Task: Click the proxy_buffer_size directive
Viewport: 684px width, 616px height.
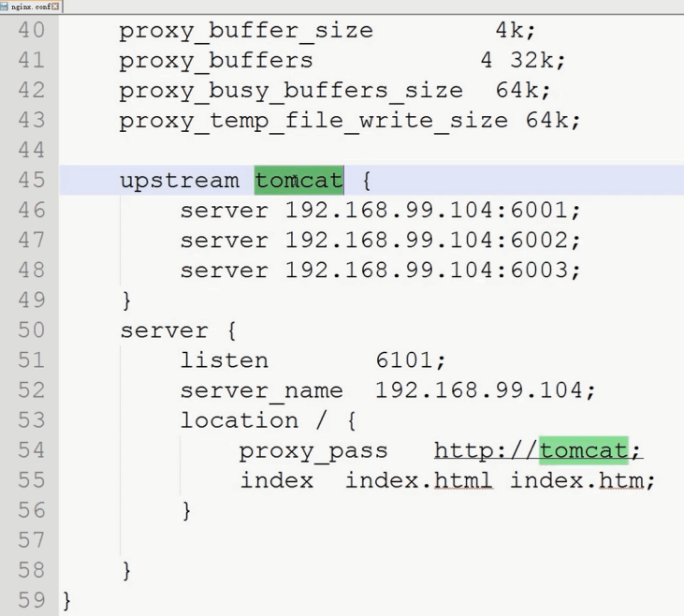Action: point(246,31)
